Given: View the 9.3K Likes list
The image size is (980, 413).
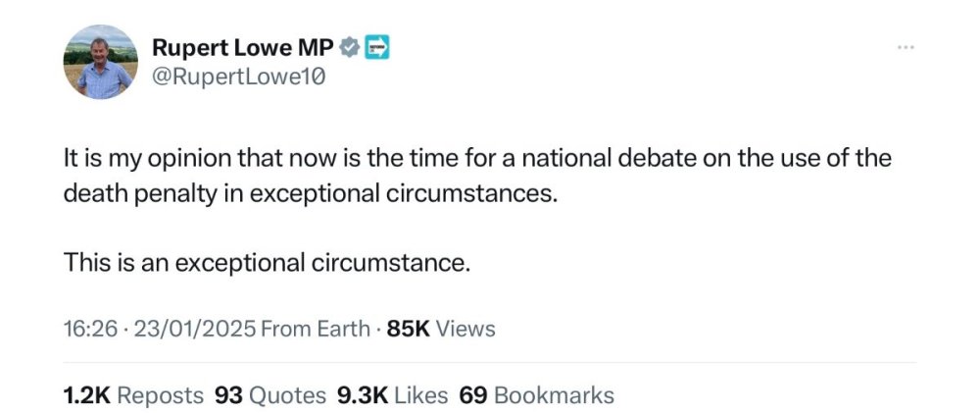Looking at the screenshot, I should [392, 395].
